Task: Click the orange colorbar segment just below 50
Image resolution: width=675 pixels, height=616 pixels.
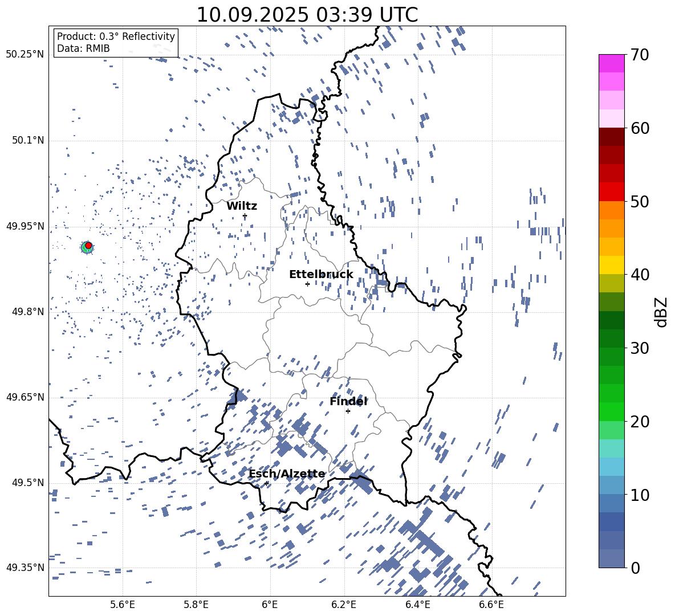Action: (611, 210)
